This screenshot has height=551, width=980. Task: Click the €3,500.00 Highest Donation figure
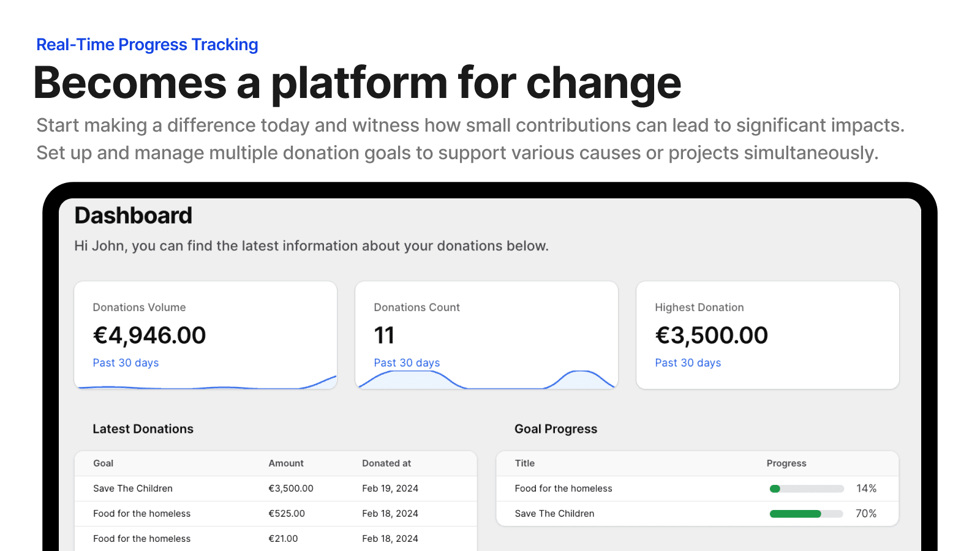click(711, 335)
